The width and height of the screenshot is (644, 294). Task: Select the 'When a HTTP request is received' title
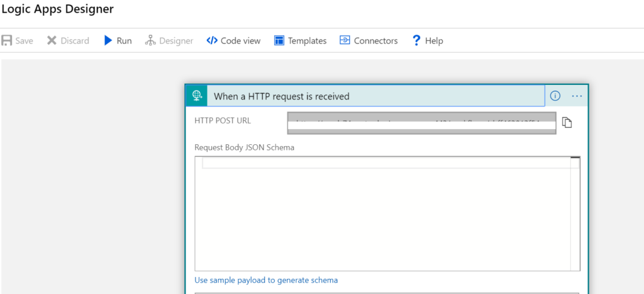(281, 96)
